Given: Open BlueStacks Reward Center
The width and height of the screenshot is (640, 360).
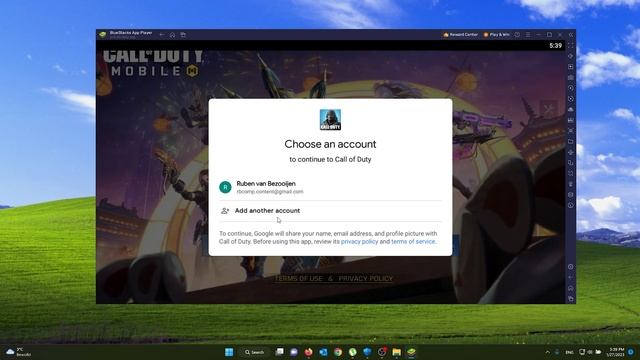Looking at the screenshot, I should pos(460,35).
